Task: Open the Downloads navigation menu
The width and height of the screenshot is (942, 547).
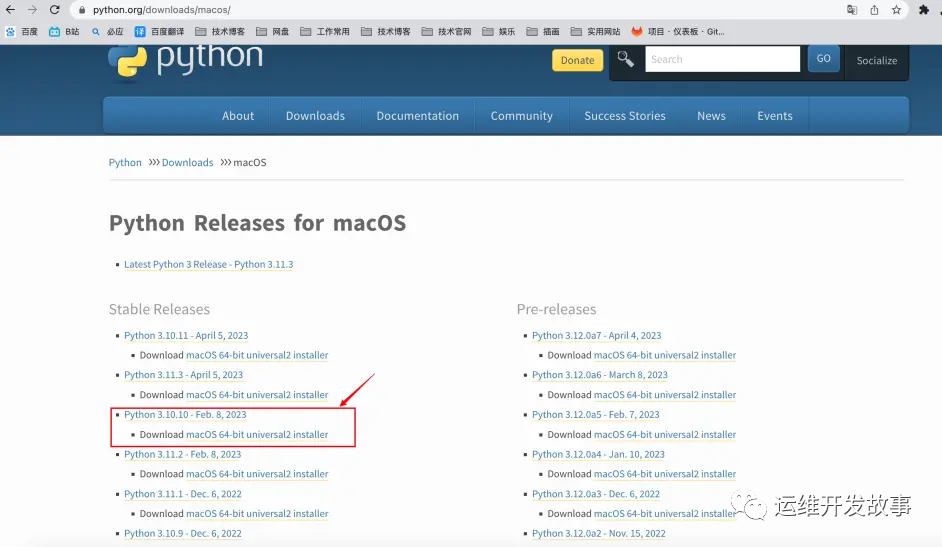Action: pos(315,115)
